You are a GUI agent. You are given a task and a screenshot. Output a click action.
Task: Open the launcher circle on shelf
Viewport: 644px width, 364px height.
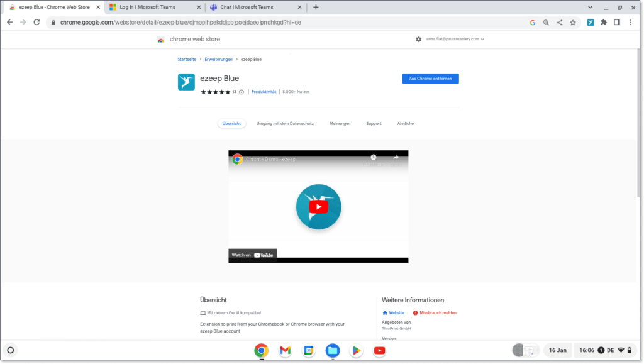(x=11, y=350)
